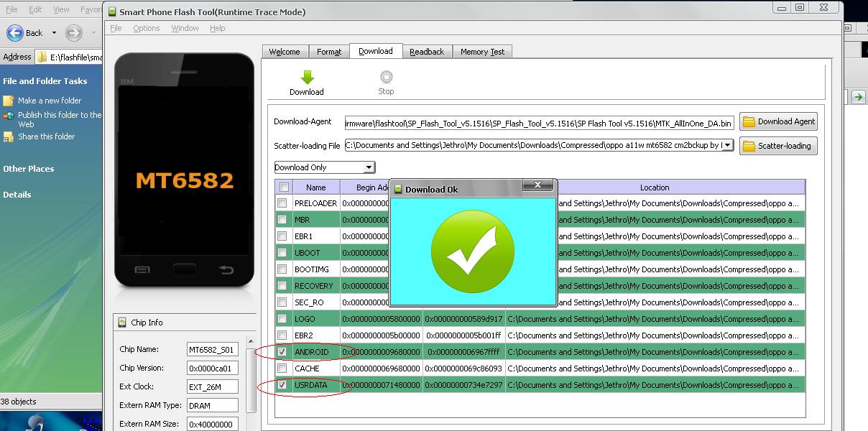The height and width of the screenshot is (431, 868).
Task: Check the UBOOT partition checkbox
Action: 283,253
